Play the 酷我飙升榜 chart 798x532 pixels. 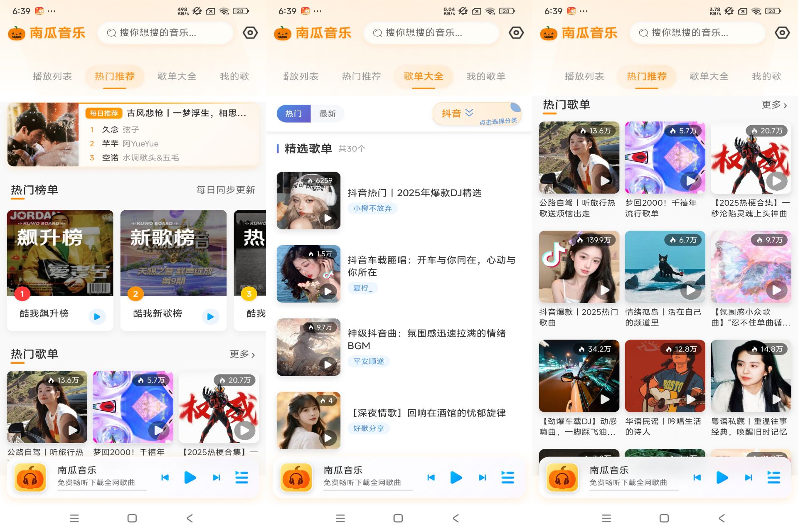(97, 317)
